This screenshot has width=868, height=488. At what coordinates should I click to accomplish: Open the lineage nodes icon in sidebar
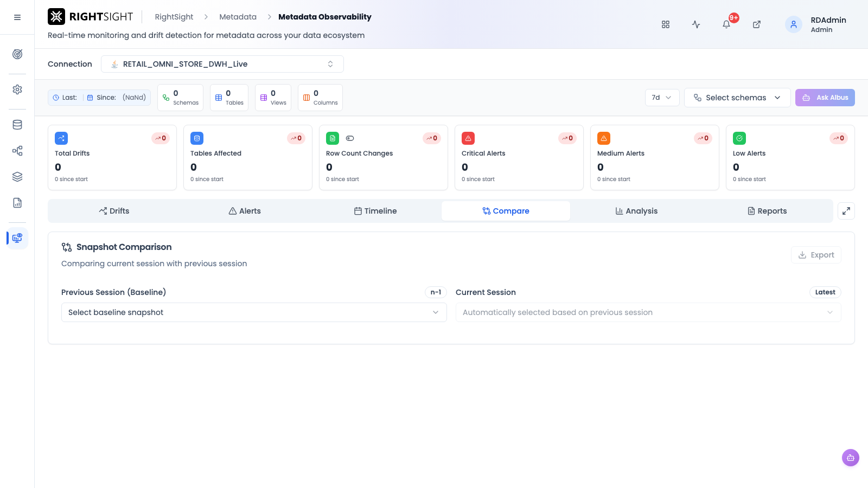17,151
